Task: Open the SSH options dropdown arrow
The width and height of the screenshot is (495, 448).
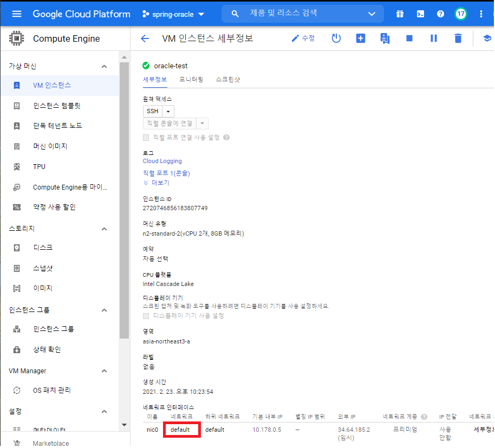Action: coord(168,111)
